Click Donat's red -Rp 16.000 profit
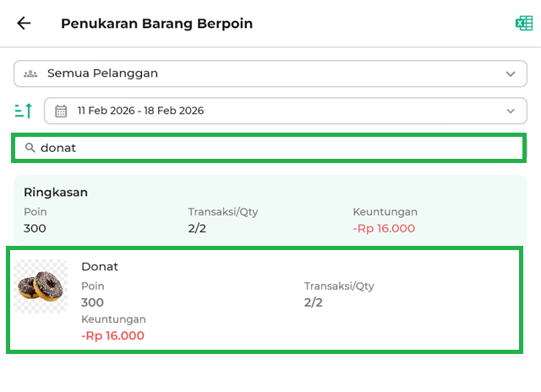This screenshot has height=392, width=541. [112, 335]
